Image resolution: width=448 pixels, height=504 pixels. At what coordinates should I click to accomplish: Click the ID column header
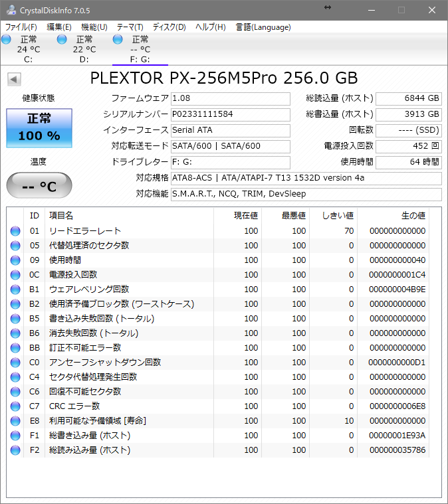coord(35,216)
